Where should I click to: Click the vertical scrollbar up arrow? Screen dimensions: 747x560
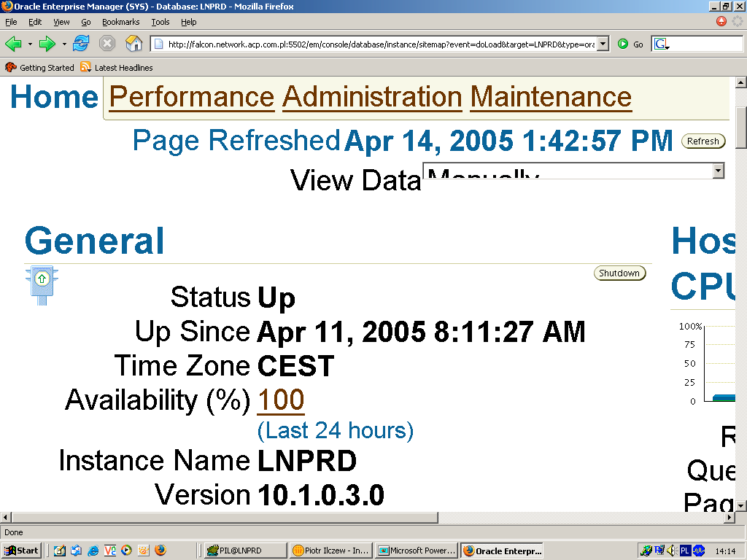[741, 82]
